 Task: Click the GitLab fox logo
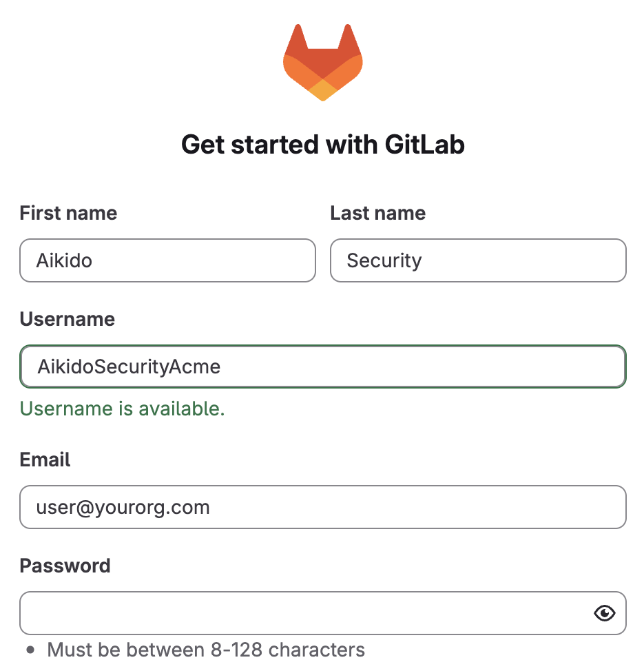[322, 63]
